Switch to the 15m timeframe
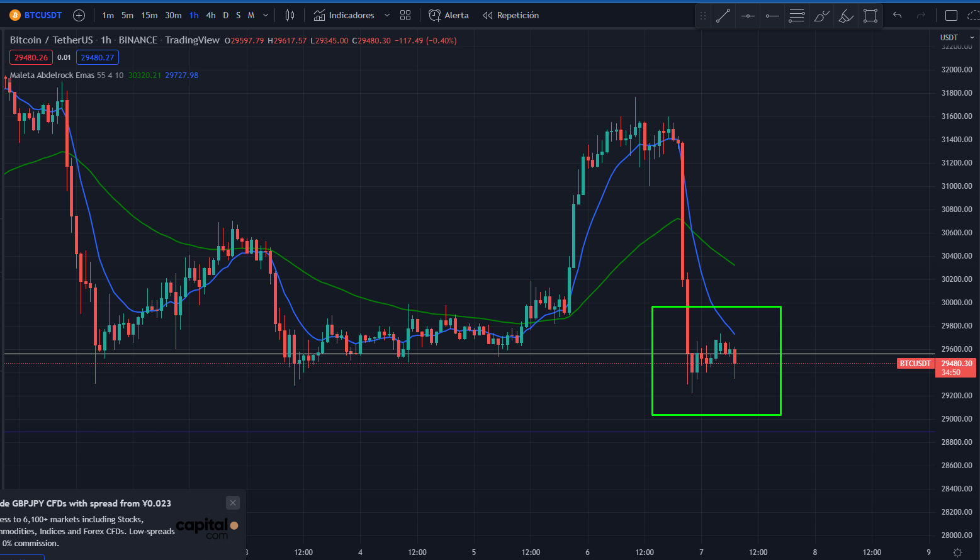Image resolution: width=980 pixels, height=560 pixels. (x=149, y=15)
